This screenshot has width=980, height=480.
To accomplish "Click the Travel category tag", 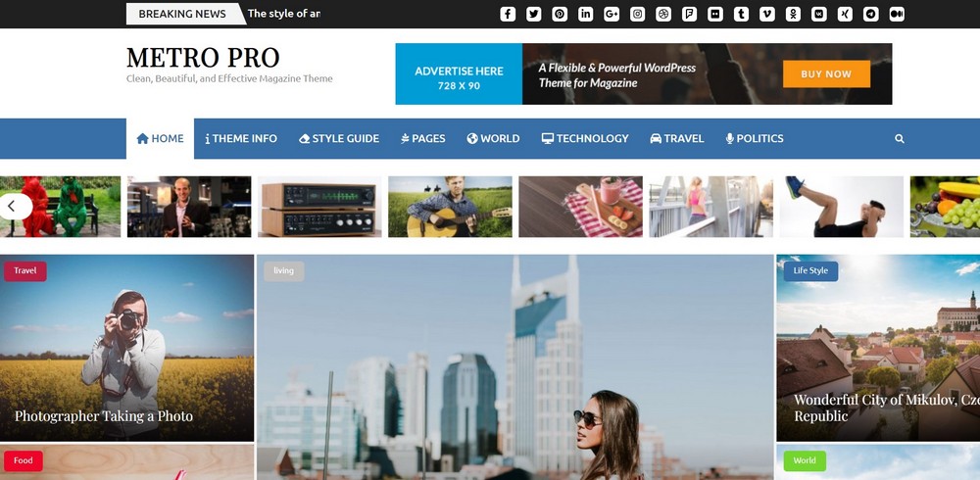I will 25,271.
